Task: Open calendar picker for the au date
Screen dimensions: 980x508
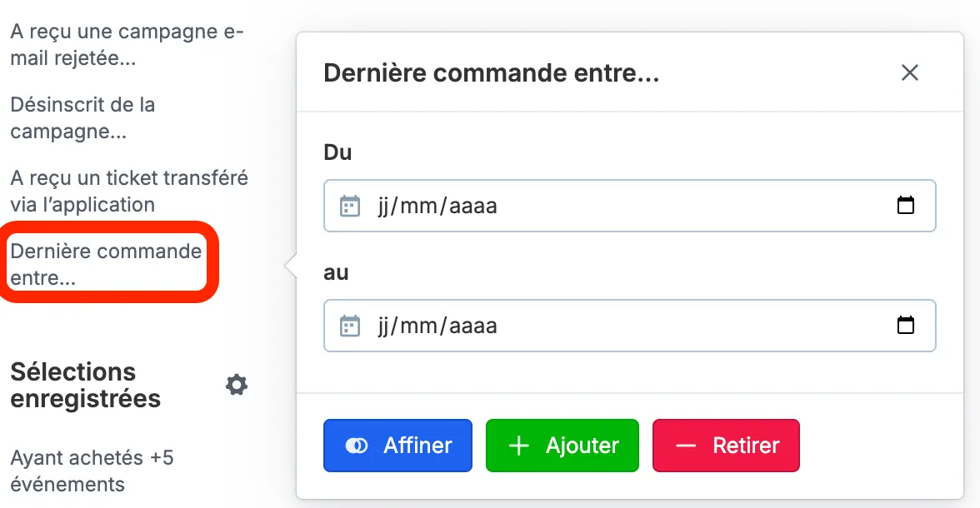Action: pos(905,325)
